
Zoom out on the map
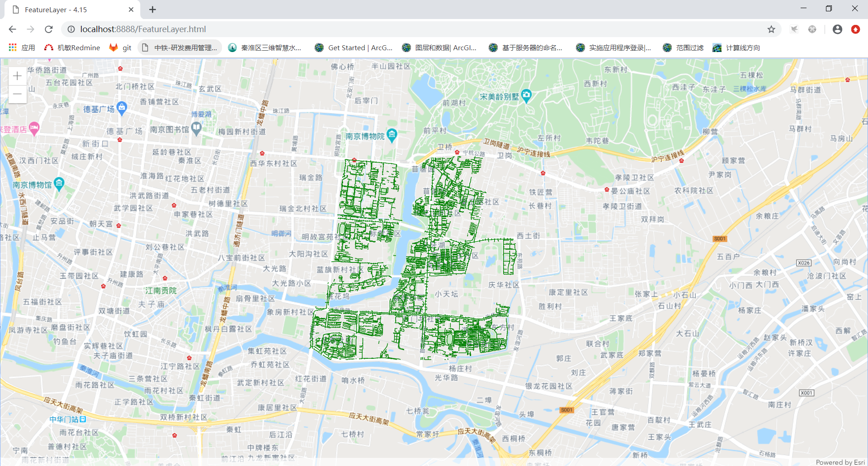coord(17,94)
